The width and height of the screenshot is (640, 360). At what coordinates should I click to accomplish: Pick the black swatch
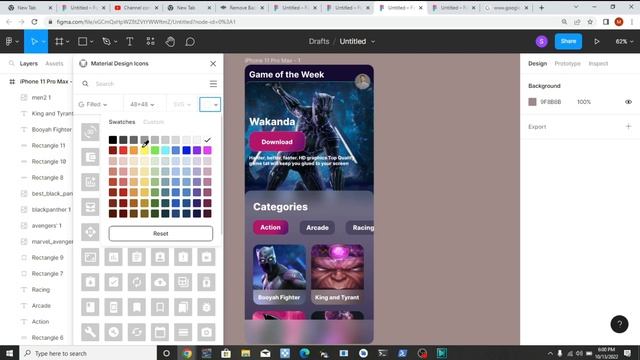click(x=113, y=140)
